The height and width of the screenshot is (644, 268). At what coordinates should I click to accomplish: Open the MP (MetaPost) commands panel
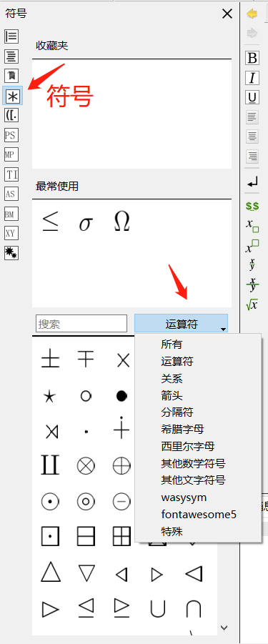pos(11,155)
